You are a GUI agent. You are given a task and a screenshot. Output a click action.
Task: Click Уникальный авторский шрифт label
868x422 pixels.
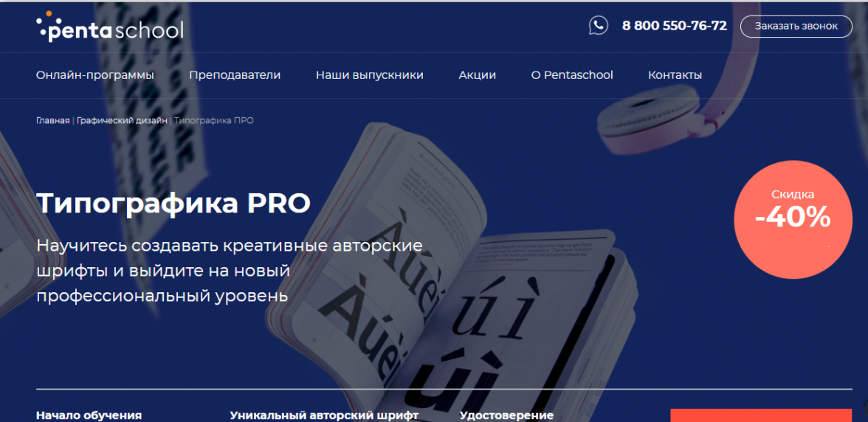325,415
